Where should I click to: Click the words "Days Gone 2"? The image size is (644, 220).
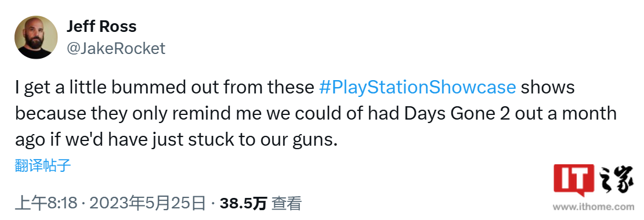click(x=457, y=114)
